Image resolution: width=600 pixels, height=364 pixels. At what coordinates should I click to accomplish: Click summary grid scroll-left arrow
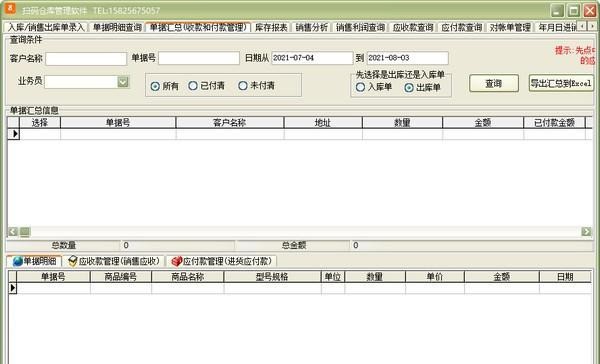click(13, 232)
